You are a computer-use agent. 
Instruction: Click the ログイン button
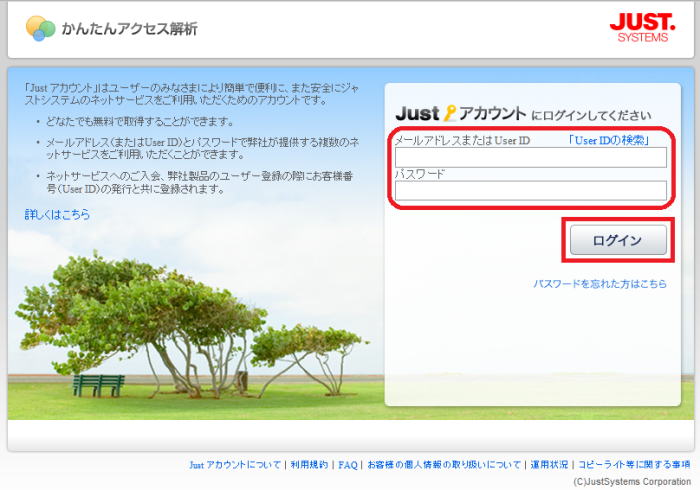pos(618,240)
